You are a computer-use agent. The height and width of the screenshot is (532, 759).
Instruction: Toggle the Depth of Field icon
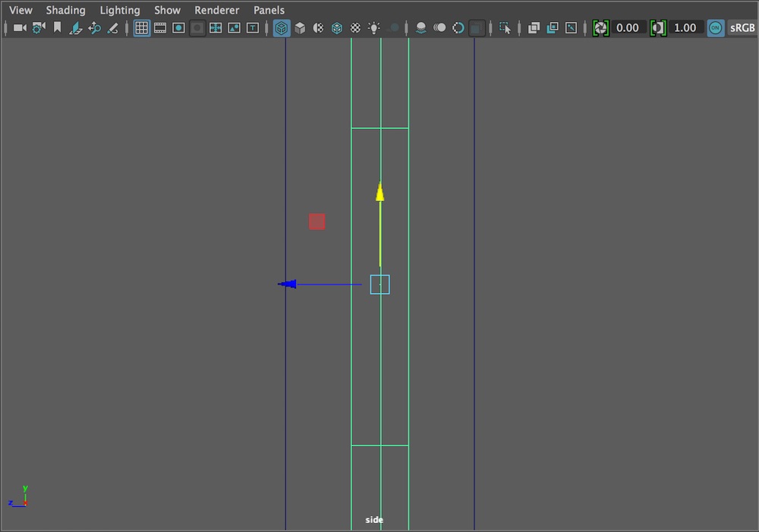coord(477,28)
